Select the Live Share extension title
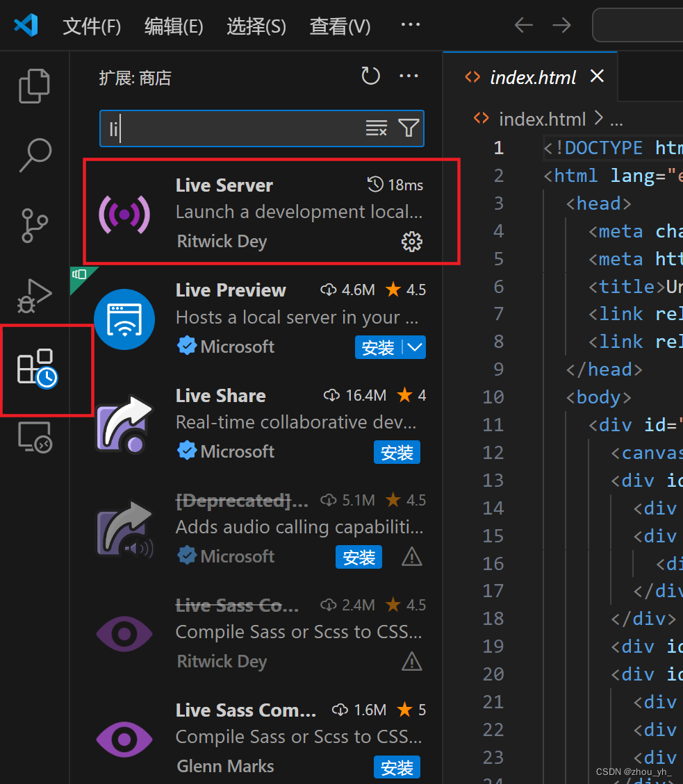The height and width of the screenshot is (784, 683). tap(221, 396)
